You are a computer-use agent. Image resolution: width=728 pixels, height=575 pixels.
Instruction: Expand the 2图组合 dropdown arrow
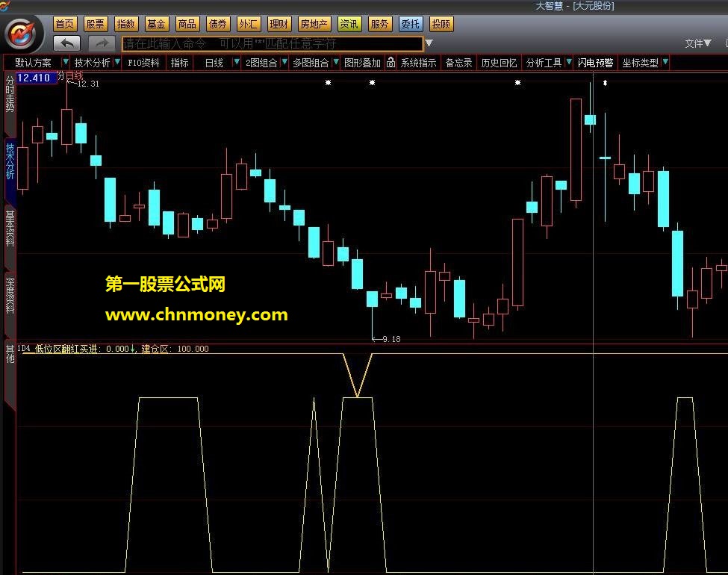(284, 62)
